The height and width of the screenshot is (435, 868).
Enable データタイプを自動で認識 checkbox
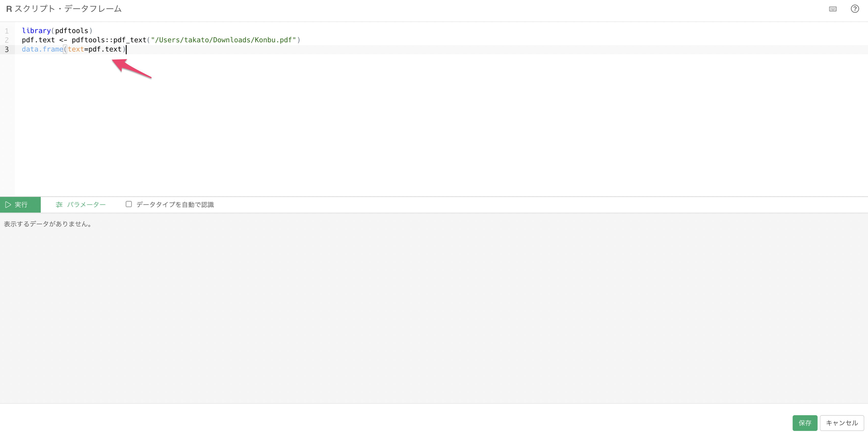click(129, 204)
